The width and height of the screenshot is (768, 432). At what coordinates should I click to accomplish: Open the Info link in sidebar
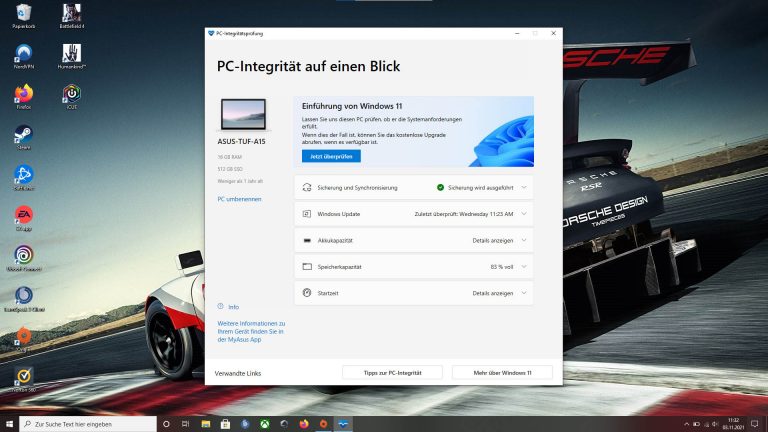pyautogui.click(x=233, y=307)
